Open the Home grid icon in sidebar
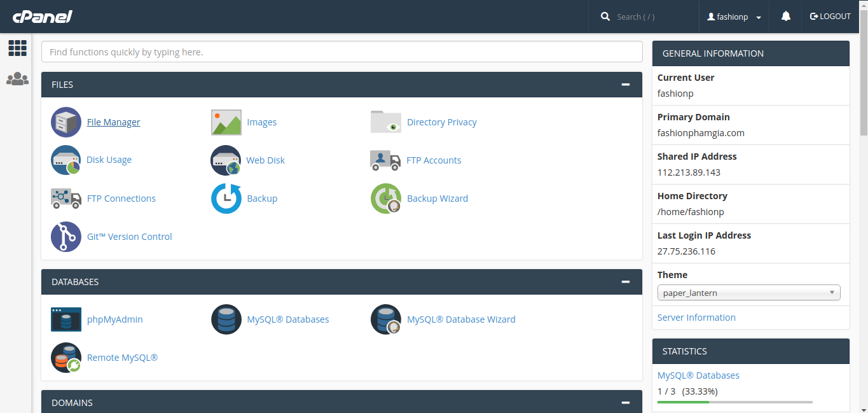 click(x=17, y=48)
